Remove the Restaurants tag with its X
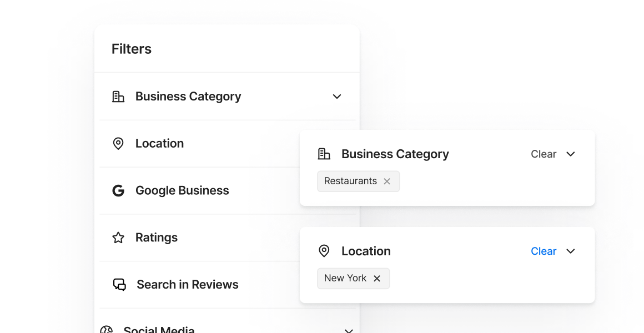Image resolution: width=644 pixels, height=333 pixels. tap(387, 181)
